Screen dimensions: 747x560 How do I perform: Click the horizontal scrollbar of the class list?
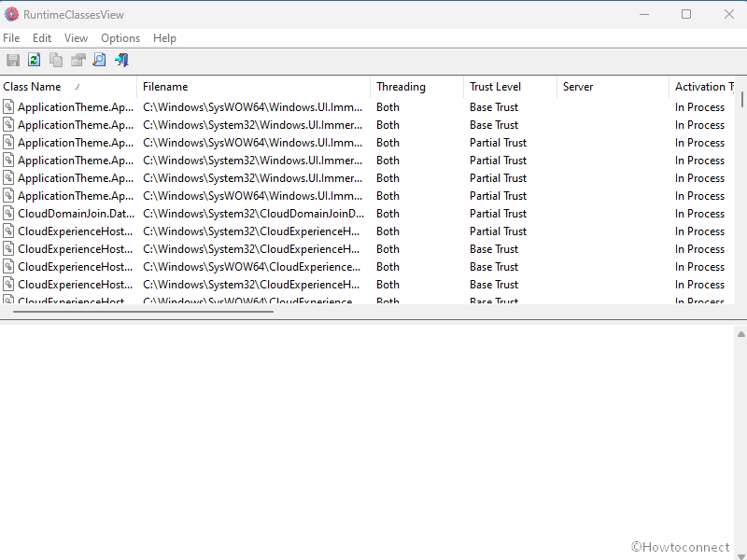coord(140,311)
